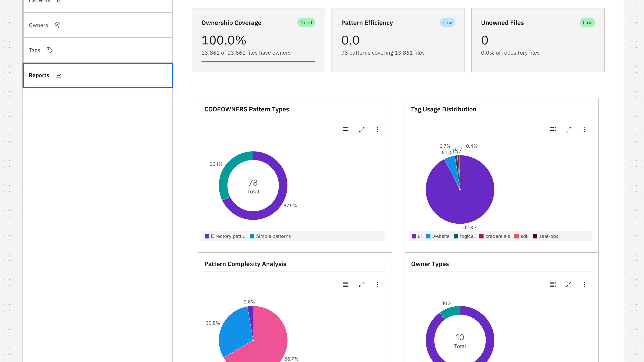Show data table for CODEOWNERS Pattern Types
Screen dimensions: 644x362
[346, 130]
